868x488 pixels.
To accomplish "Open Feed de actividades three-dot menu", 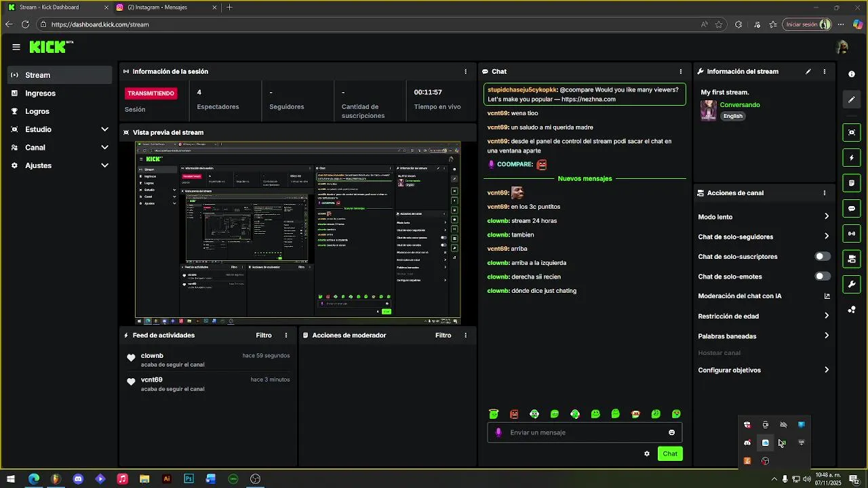I will (x=286, y=335).
